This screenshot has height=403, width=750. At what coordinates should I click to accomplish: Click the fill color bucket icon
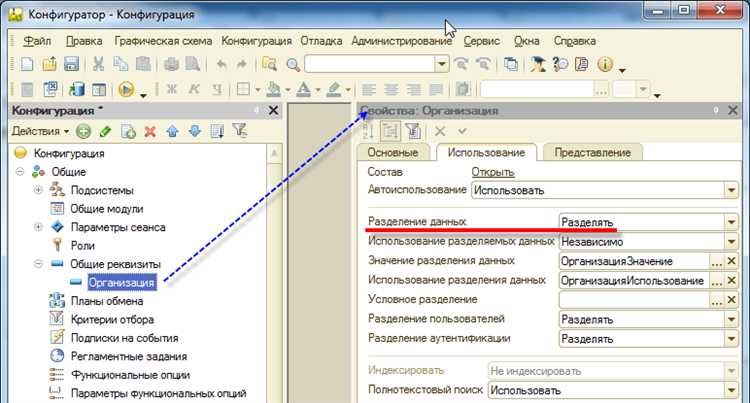pos(274,89)
